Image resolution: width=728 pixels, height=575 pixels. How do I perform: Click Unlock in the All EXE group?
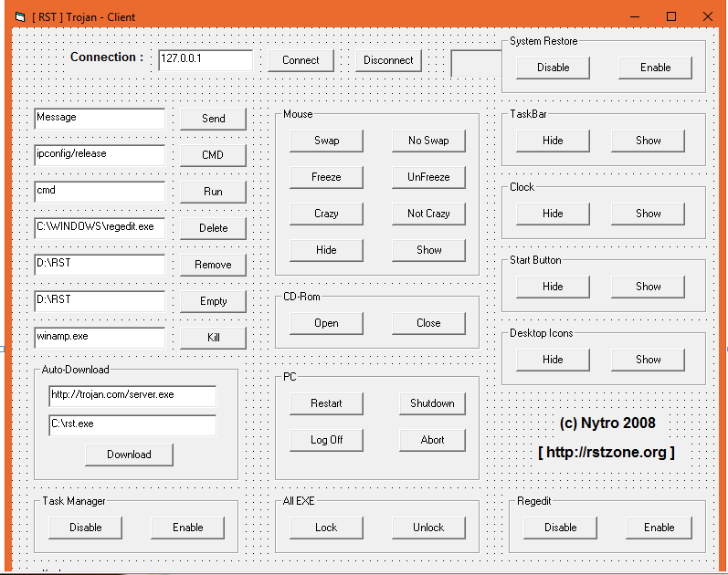[x=428, y=528]
